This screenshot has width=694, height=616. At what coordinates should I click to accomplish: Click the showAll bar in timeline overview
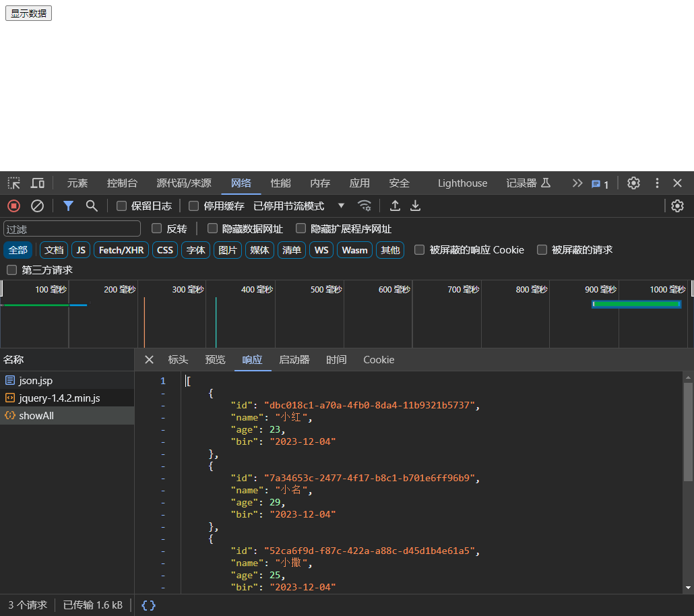tap(637, 304)
